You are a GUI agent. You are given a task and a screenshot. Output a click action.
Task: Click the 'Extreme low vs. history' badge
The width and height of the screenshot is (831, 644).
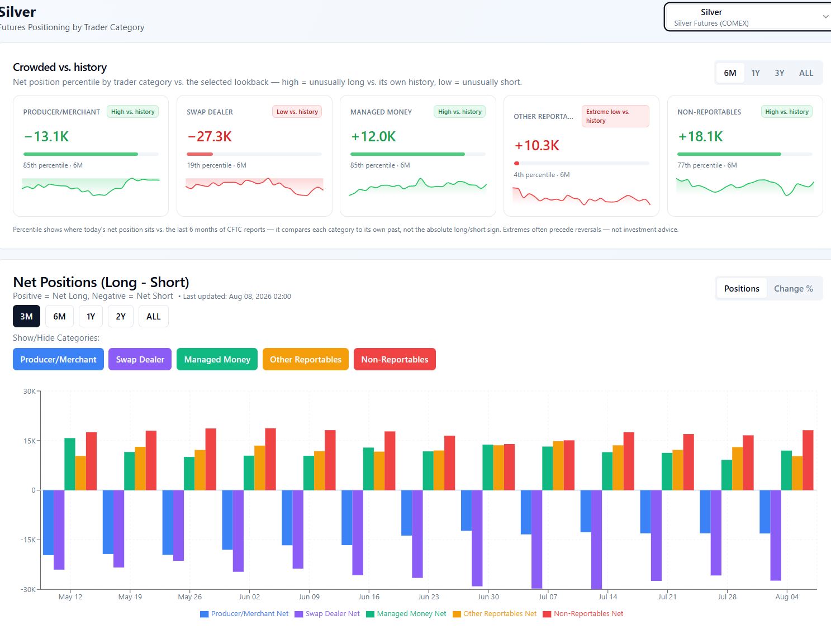(x=615, y=116)
